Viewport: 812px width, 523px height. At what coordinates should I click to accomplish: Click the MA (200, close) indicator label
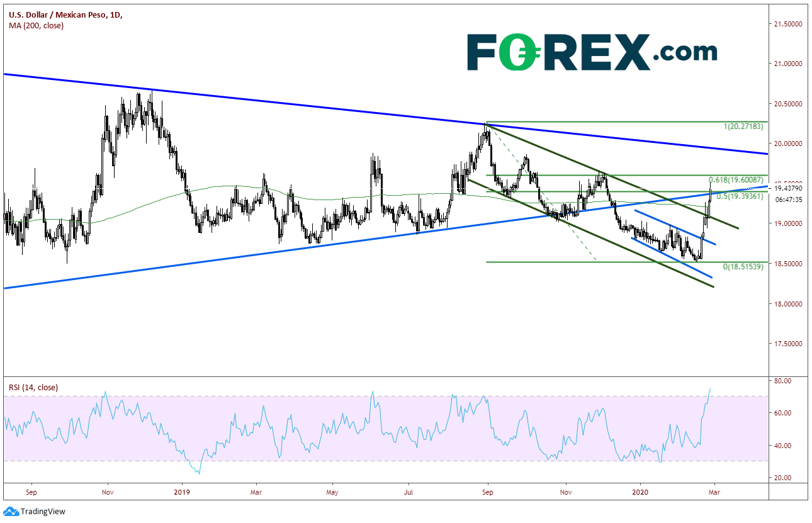36,25
